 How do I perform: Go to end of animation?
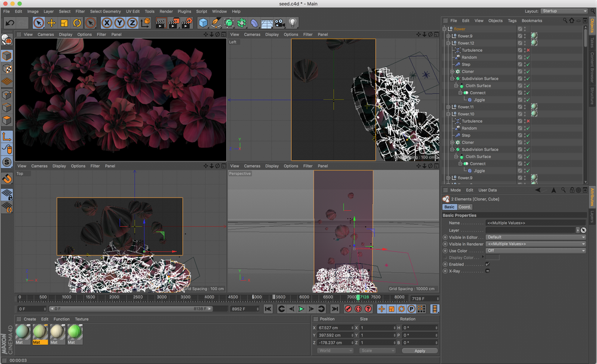335,309
